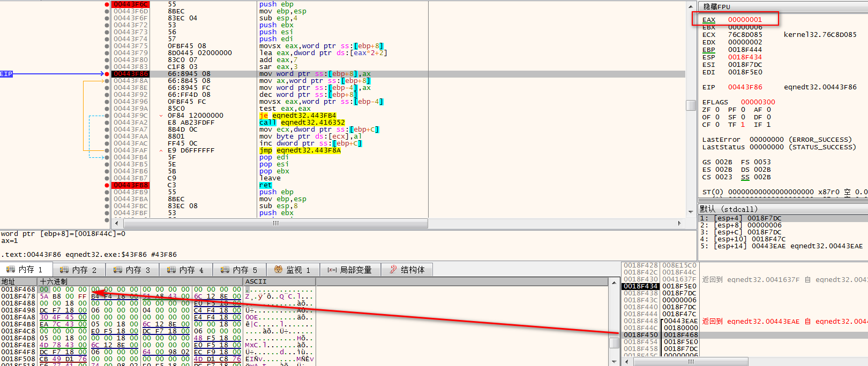Click memory icon on 内存 1 tab

[11, 269]
